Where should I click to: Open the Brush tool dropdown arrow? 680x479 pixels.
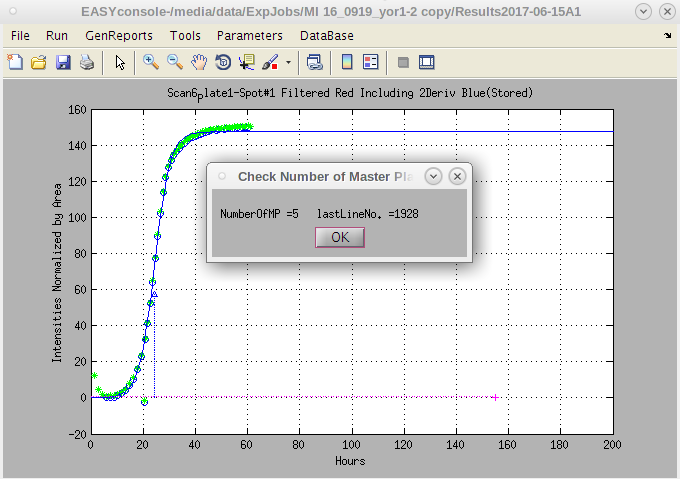pos(288,62)
